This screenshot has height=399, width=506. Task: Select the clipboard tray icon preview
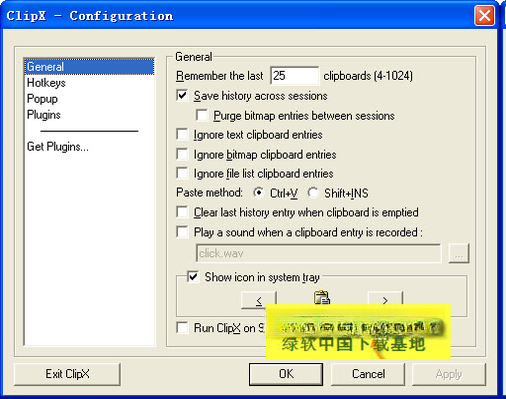(x=322, y=297)
